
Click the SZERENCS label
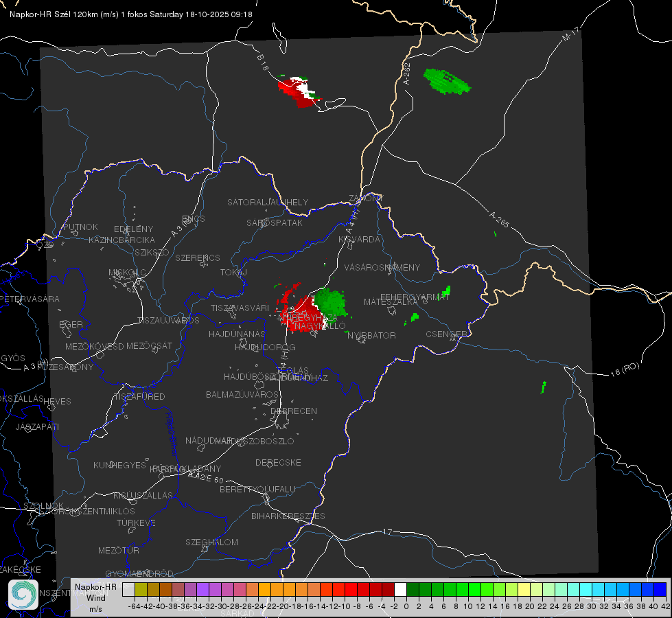point(198,257)
